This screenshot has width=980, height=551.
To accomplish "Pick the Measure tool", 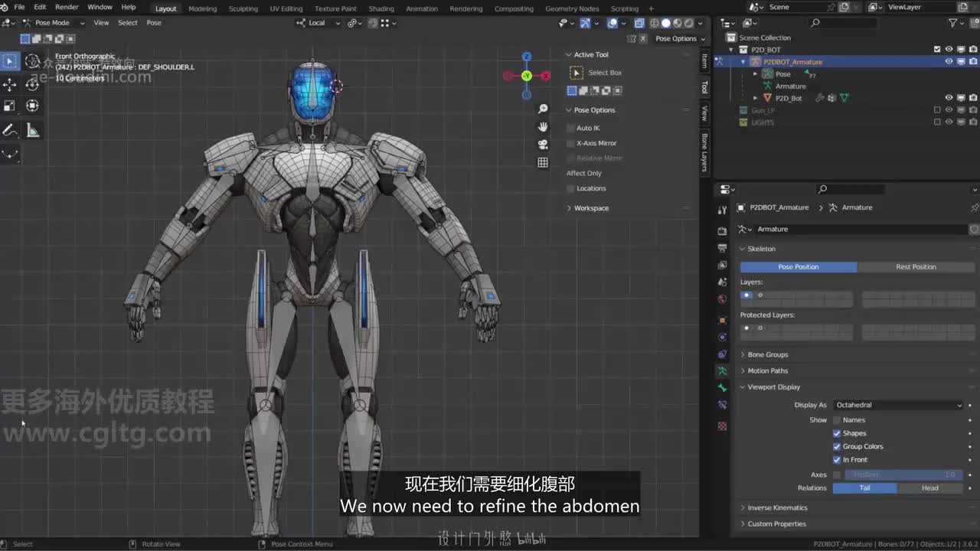I will tap(33, 131).
